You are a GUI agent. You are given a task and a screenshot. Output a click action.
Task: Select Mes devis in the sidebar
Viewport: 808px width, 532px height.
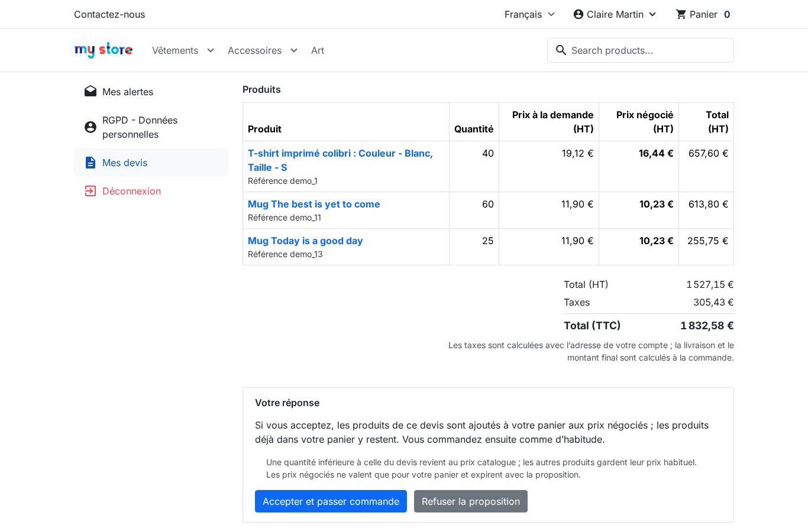point(151,163)
